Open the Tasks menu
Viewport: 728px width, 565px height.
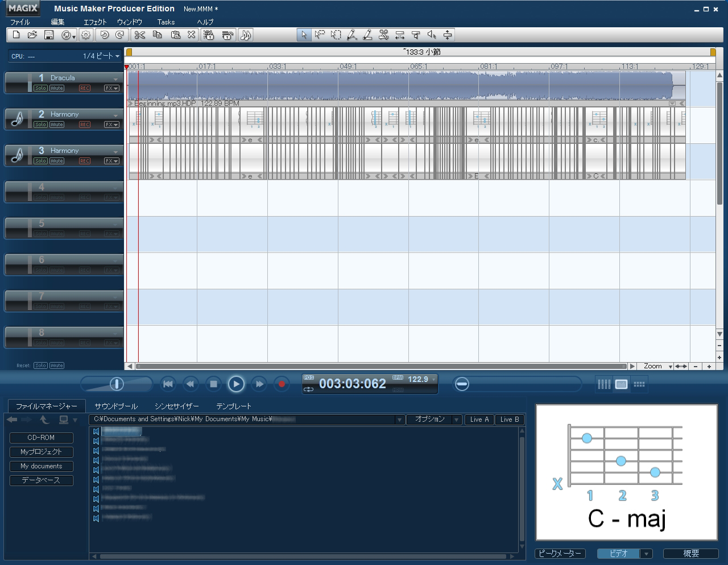(x=166, y=22)
